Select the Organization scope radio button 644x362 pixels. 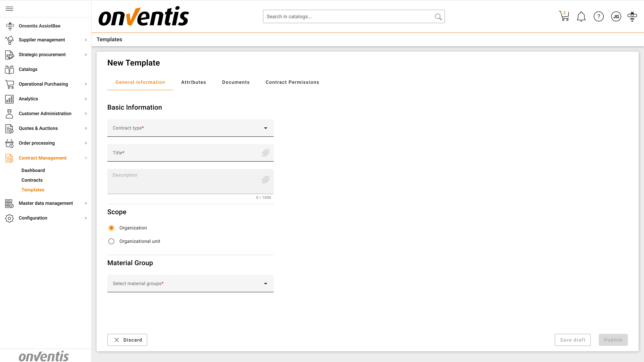click(x=111, y=228)
